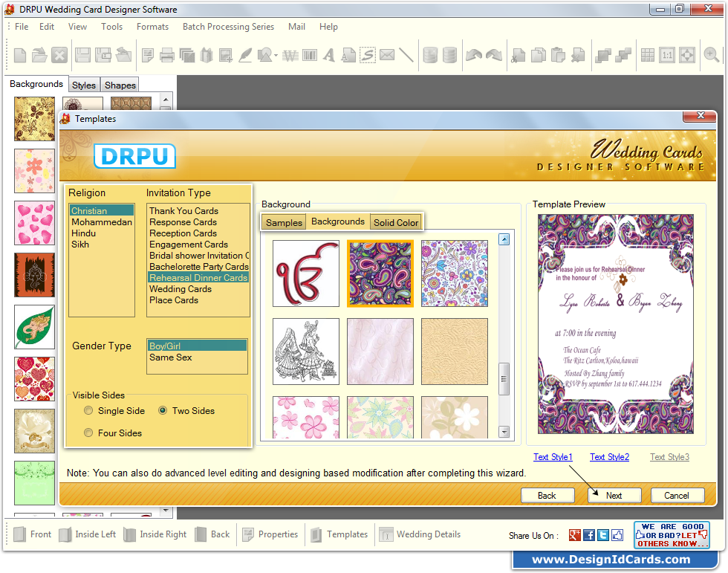Screen dimensions: 728x573
Task: Share on Google Plus icon
Action: point(575,535)
